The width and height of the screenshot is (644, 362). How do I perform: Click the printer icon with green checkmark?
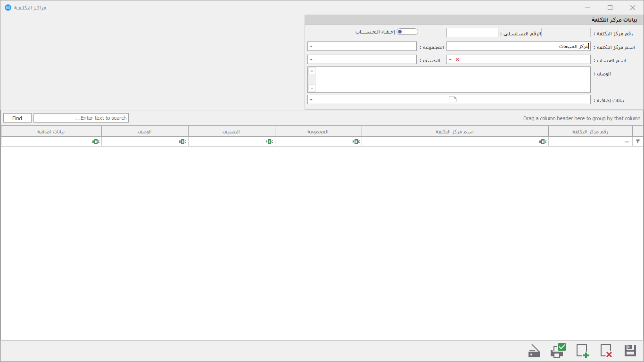558,351
